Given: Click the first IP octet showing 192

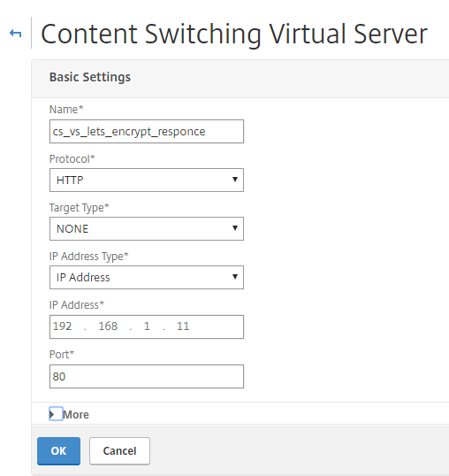Looking at the screenshot, I should 63,326.
